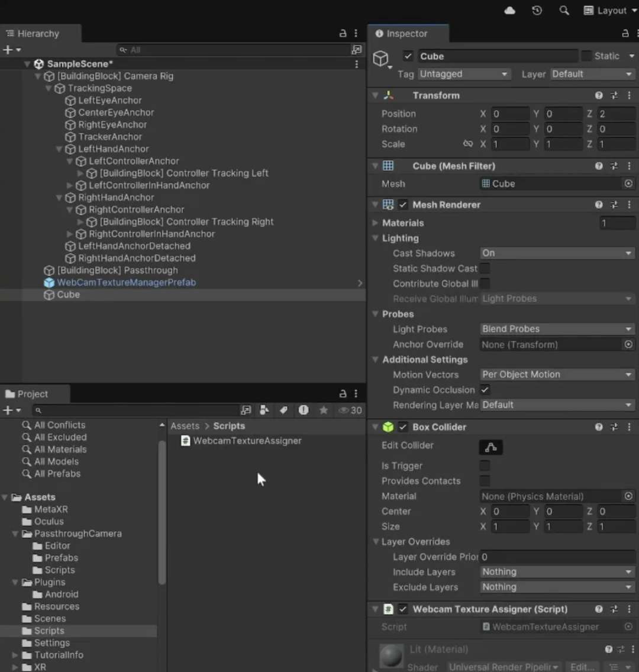Select the Scenes folder in Assets
Image resolution: width=639 pixels, height=672 pixels.
click(x=50, y=619)
